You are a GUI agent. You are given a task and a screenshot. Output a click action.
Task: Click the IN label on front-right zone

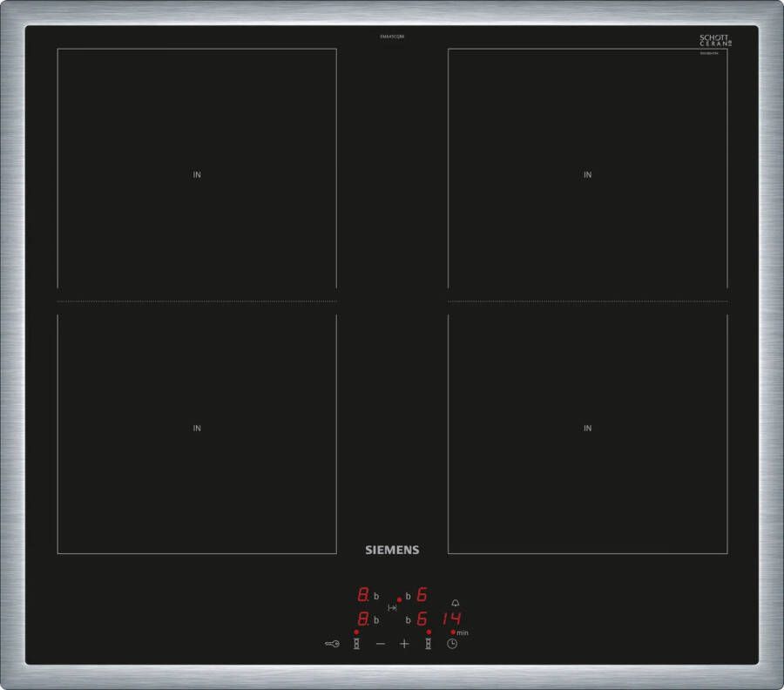click(587, 428)
